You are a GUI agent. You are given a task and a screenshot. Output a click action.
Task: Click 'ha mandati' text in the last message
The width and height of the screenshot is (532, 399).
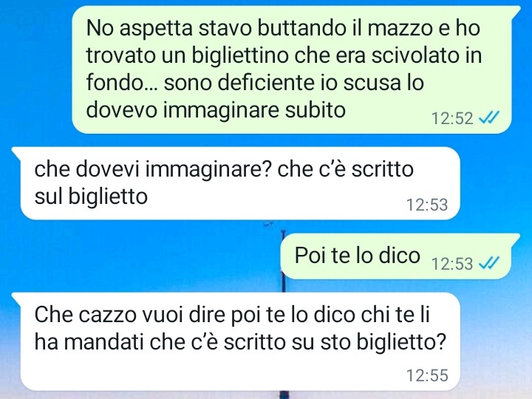pyautogui.click(x=89, y=342)
